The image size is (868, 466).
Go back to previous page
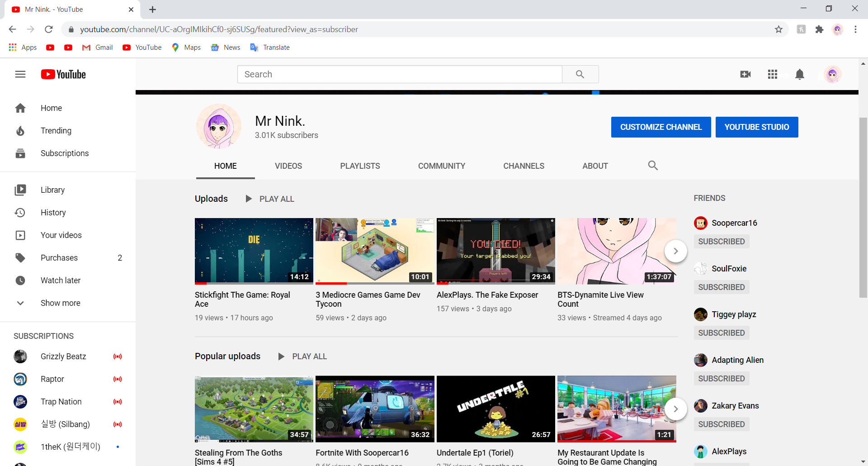12,29
